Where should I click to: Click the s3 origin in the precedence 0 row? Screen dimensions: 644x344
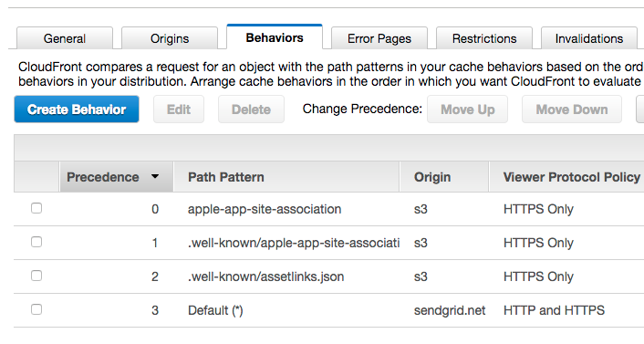pos(421,209)
